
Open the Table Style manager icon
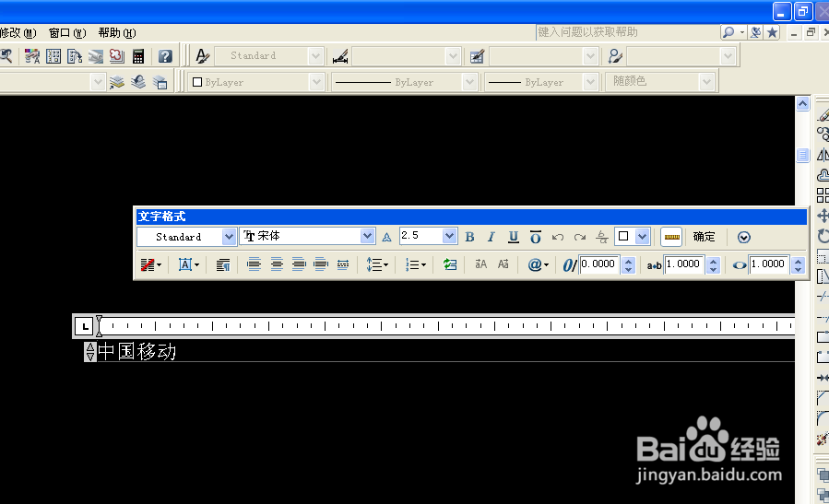point(477,56)
